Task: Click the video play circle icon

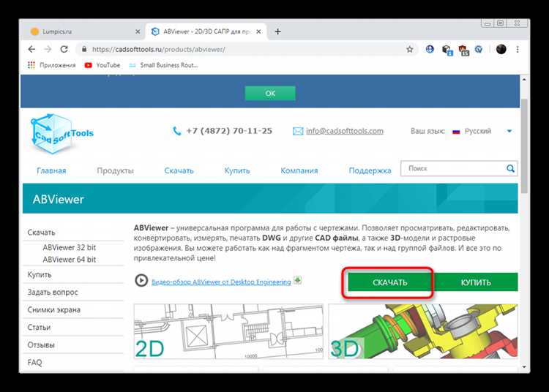Action: [x=141, y=280]
